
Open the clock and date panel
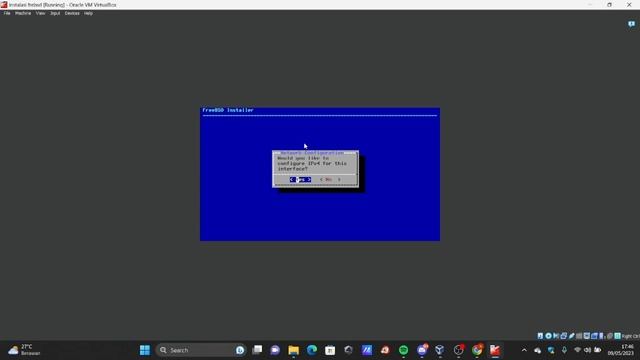coord(621,350)
